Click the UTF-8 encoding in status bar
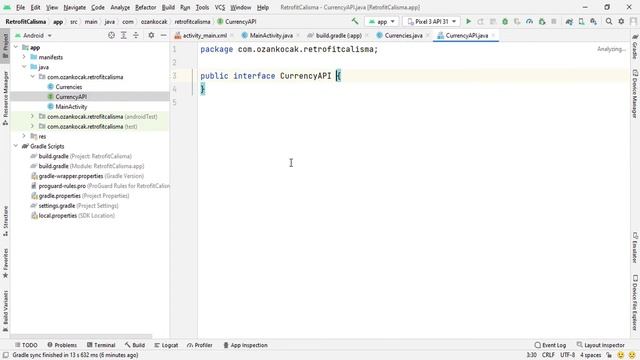The image size is (640, 360). (567, 355)
